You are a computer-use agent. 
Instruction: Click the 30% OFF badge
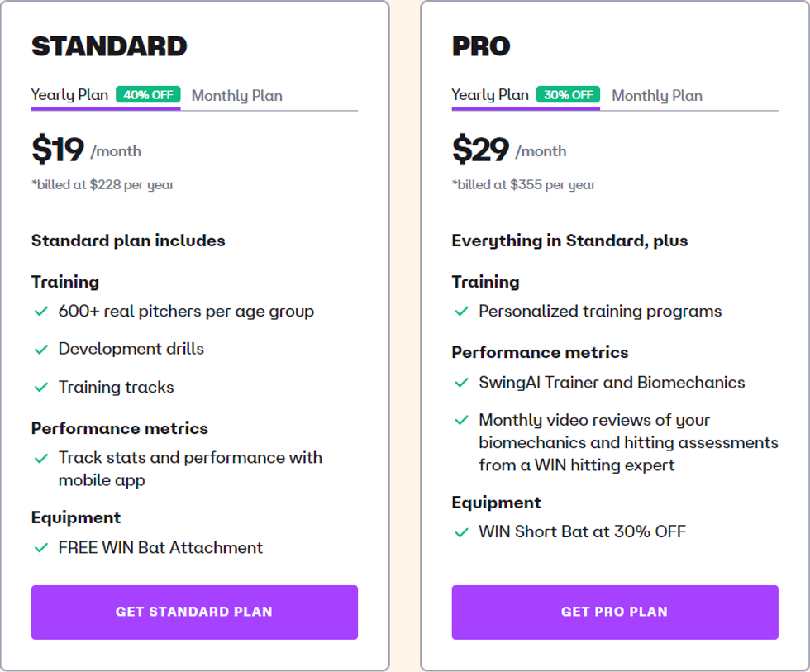pos(569,94)
